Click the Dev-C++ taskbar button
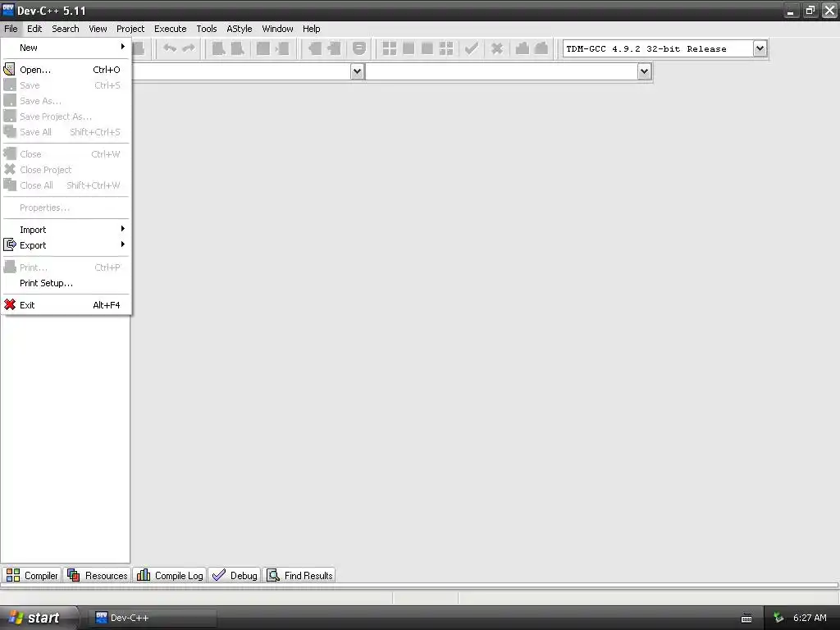840x630 pixels. (x=153, y=618)
